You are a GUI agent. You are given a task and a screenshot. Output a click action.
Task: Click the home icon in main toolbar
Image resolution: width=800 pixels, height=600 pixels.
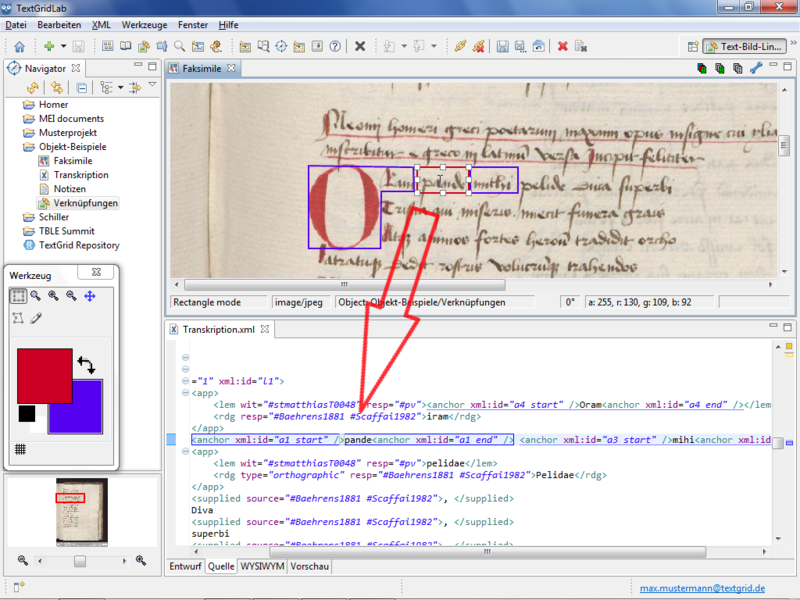pos(18,46)
